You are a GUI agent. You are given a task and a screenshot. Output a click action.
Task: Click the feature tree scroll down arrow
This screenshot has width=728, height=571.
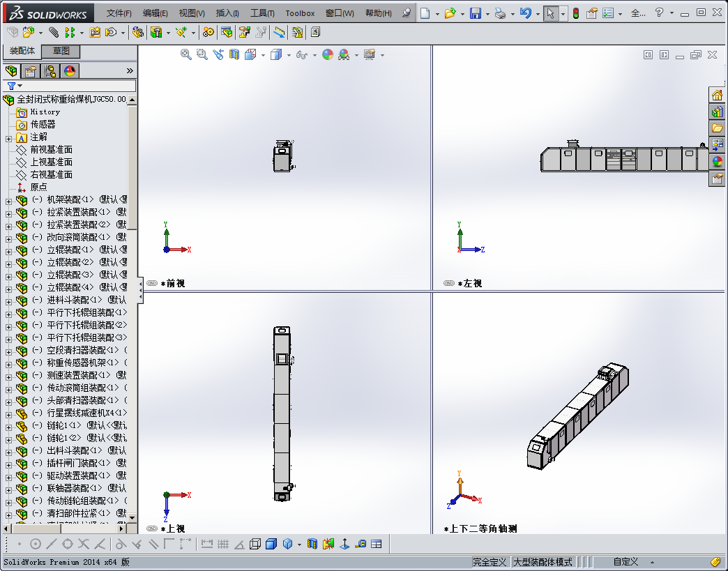[132, 517]
